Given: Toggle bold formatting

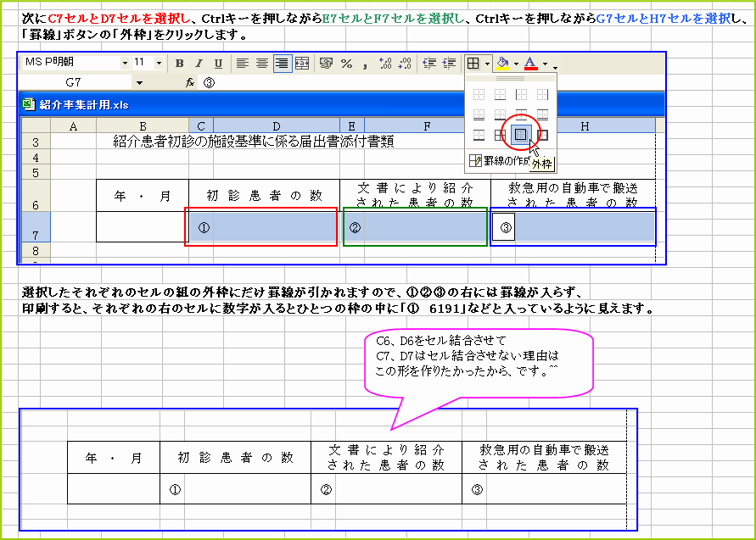Looking at the screenshot, I should [x=178, y=64].
